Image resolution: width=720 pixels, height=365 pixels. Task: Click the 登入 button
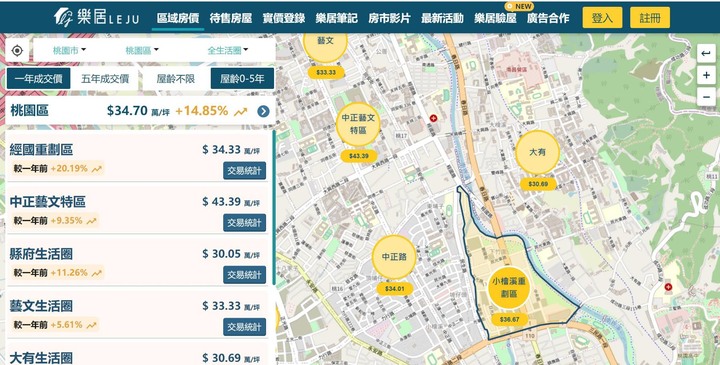tap(602, 18)
